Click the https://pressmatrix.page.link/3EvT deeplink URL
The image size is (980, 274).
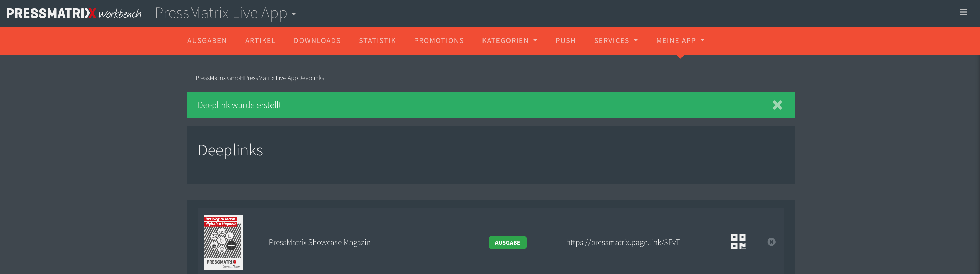pyautogui.click(x=623, y=243)
